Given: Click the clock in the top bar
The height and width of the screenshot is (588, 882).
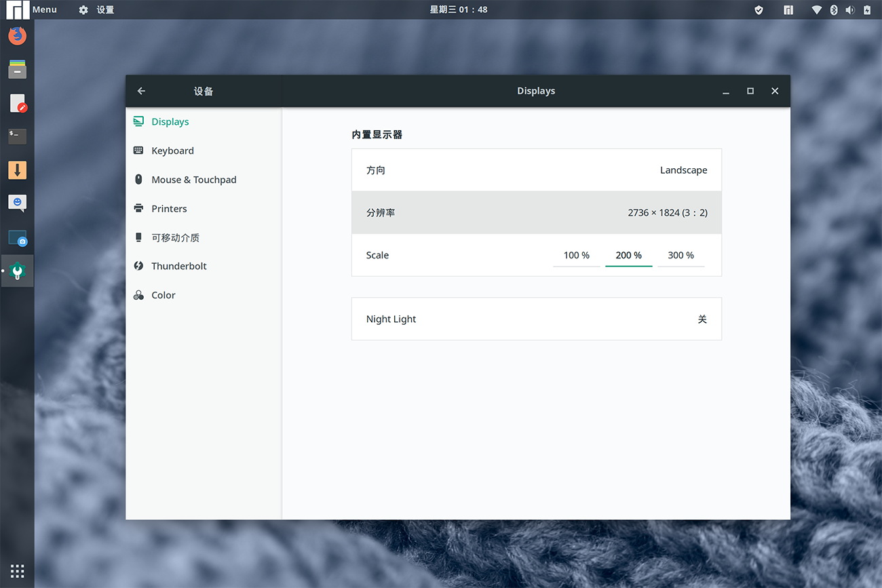Looking at the screenshot, I should click(459, 9).
